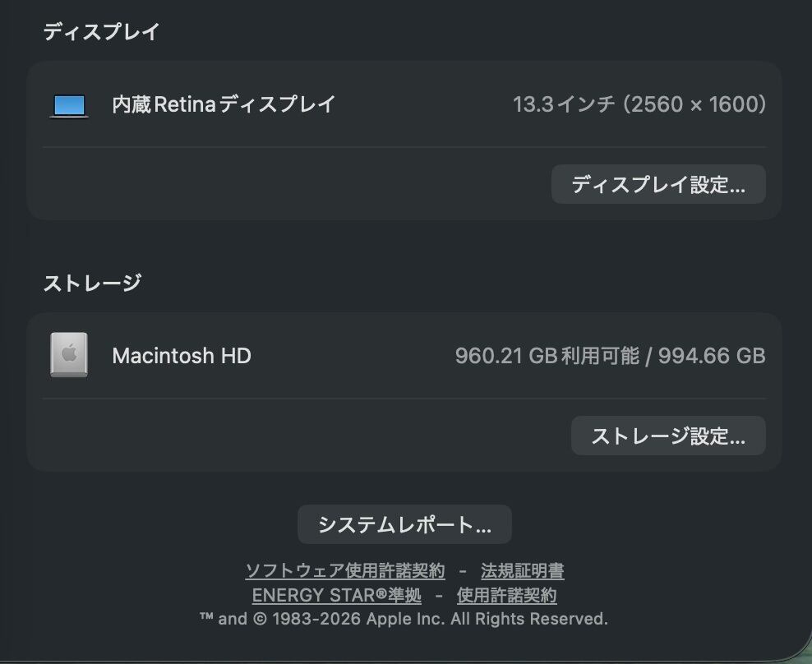Click the Macintosh HD drive icon
812x664 pixels.
[x=69, y=355]
